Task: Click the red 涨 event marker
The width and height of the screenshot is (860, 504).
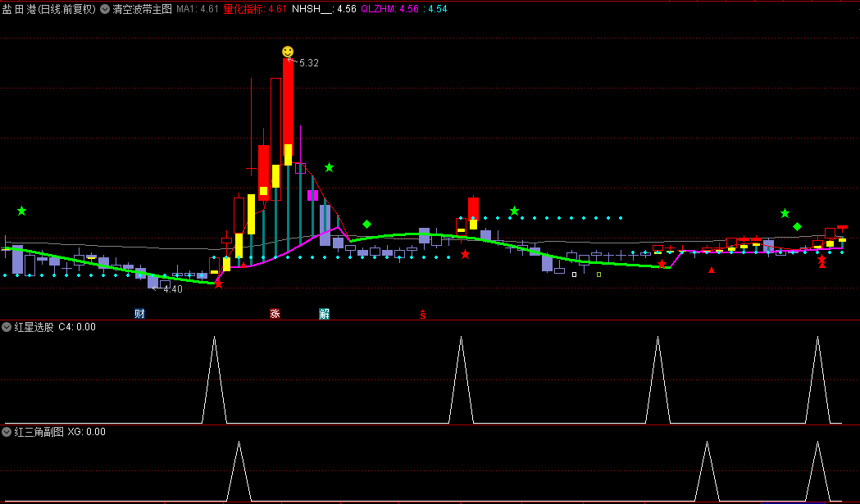Action: point(275,313)
